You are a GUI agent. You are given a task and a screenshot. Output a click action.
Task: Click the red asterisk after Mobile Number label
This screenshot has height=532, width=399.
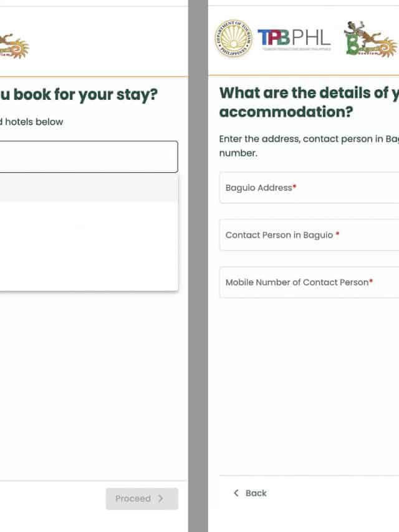pos(371,283)
